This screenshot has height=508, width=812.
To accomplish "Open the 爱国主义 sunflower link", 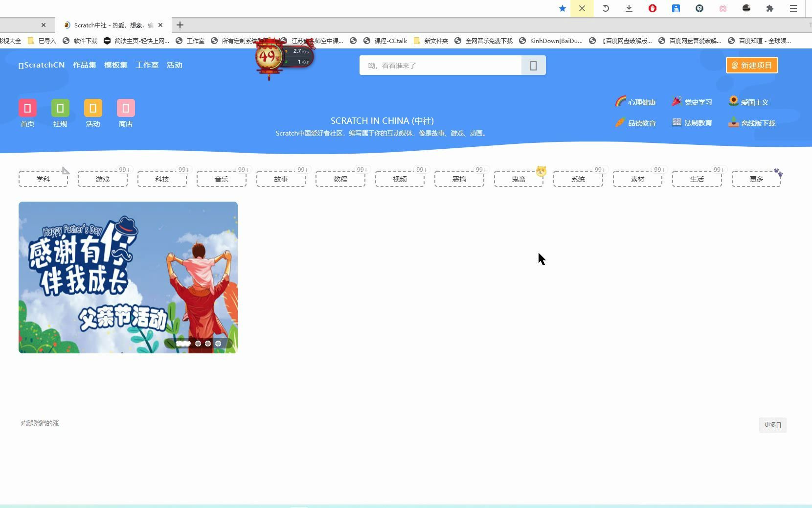I will [x=748, y=102].
